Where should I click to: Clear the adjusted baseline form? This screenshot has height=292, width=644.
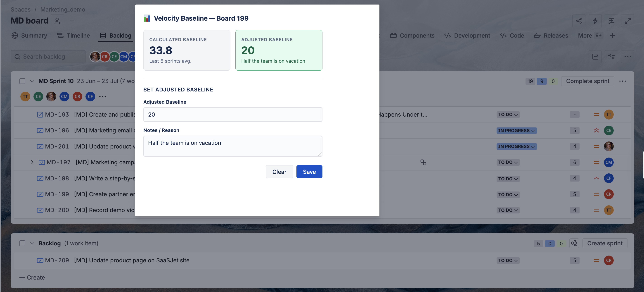[279, 172]
